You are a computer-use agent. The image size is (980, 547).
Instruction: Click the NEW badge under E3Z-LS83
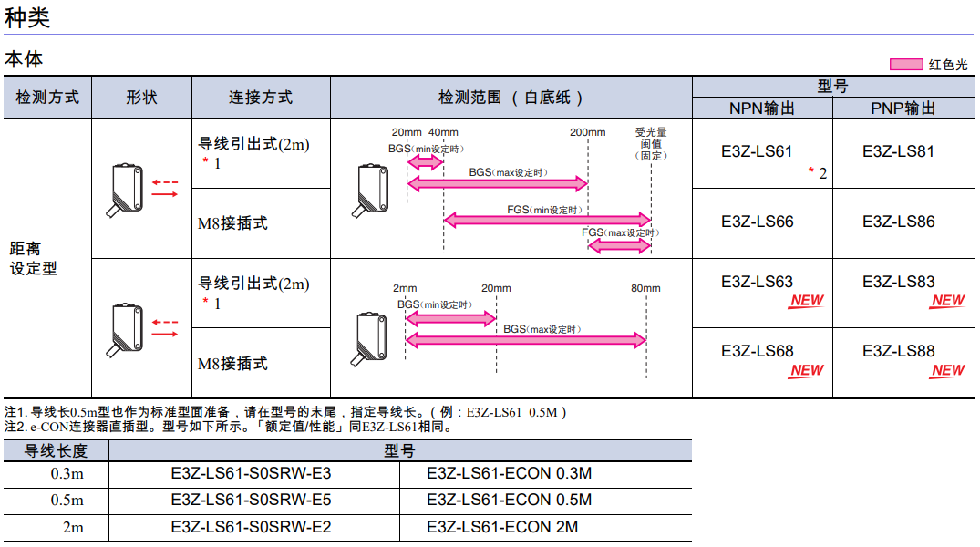click(947, 301)
